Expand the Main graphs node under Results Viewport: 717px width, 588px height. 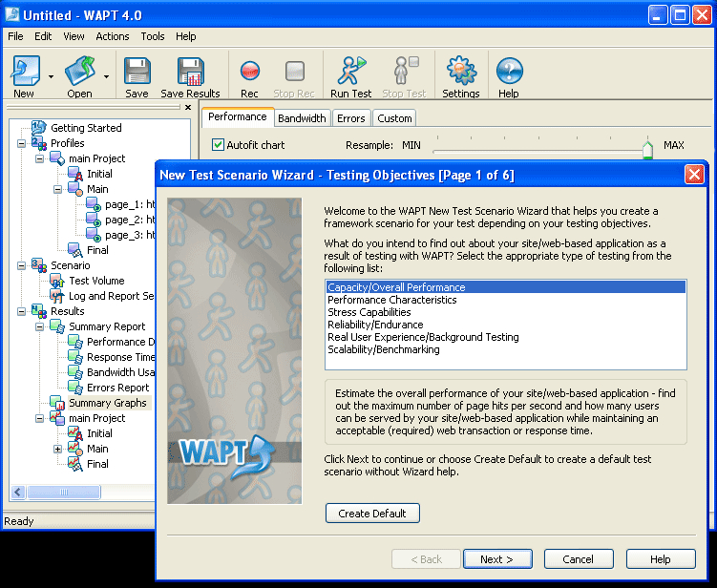pyautogui.click(x=57, y=449)
